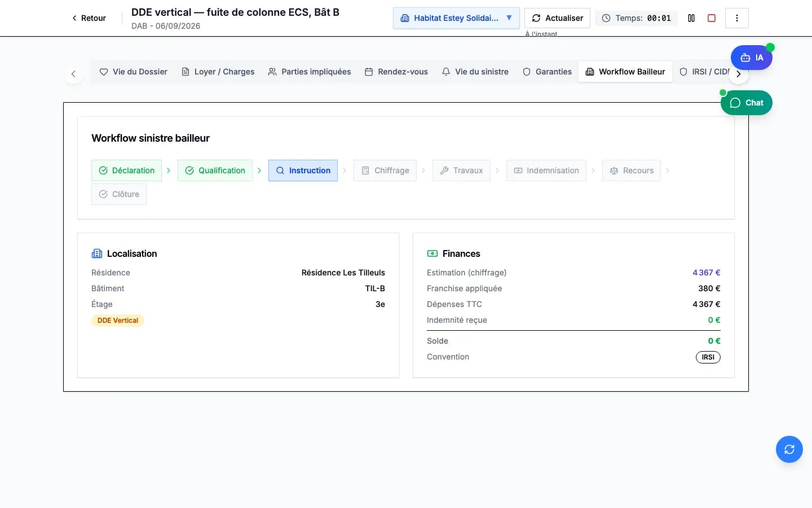Click the Bâtiment value TIL-B
Screen dimensions: 812x508
coord(375,288)
